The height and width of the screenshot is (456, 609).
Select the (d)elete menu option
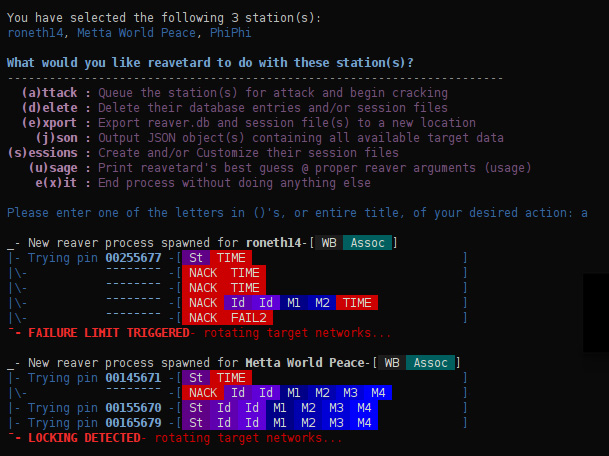click(x=49, y=108)
